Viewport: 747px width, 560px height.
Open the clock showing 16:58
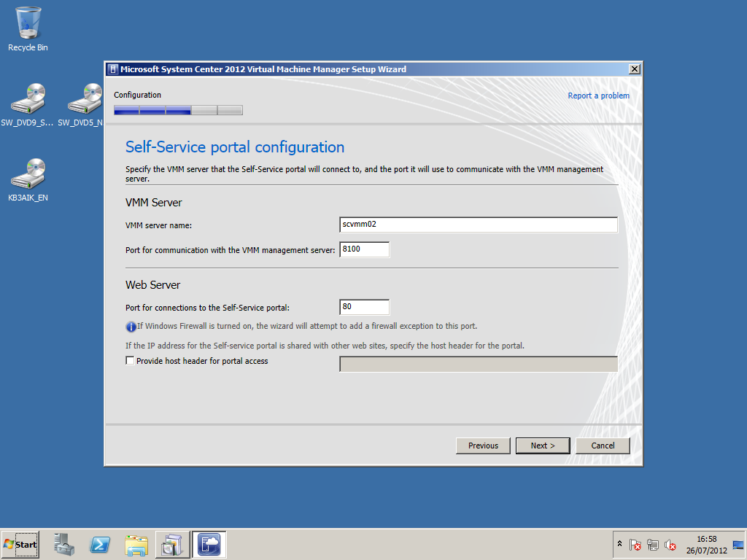tap(706, 539)
